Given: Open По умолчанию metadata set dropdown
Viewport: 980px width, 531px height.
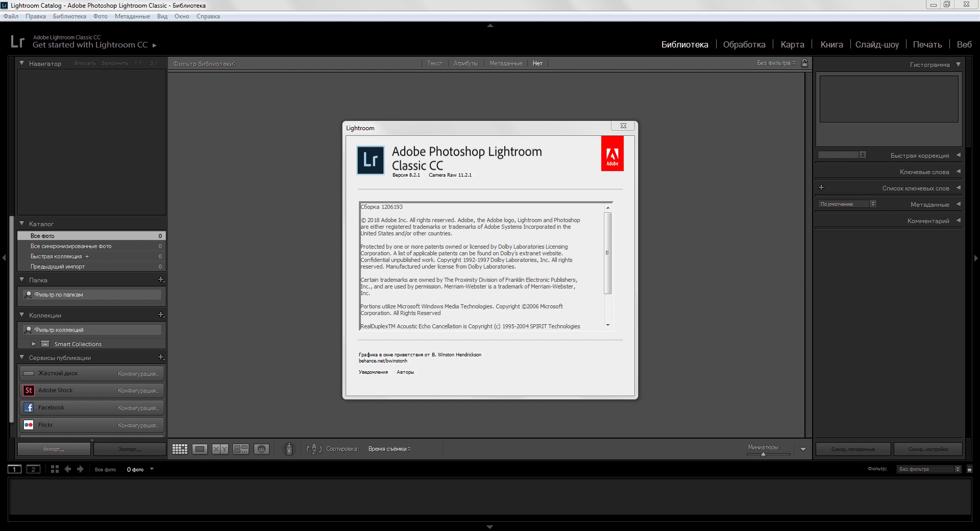Looking at the screenshot, I should pos(847,204).
